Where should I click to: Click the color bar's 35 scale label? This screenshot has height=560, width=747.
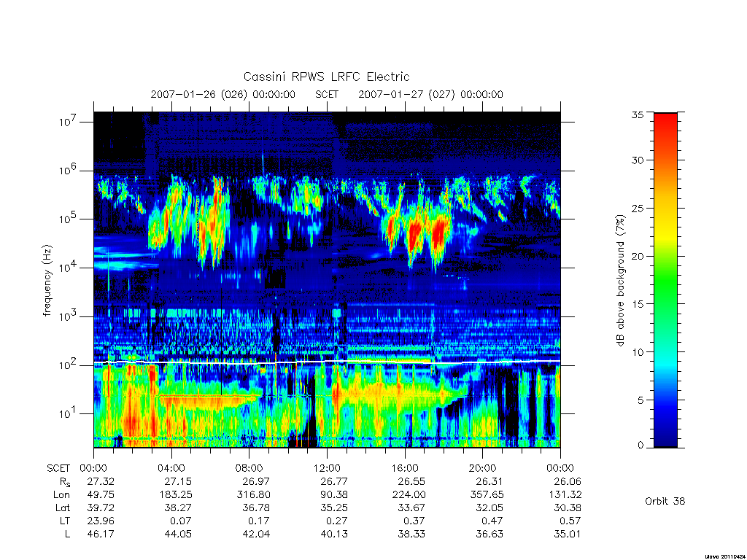tap(638, 114)
